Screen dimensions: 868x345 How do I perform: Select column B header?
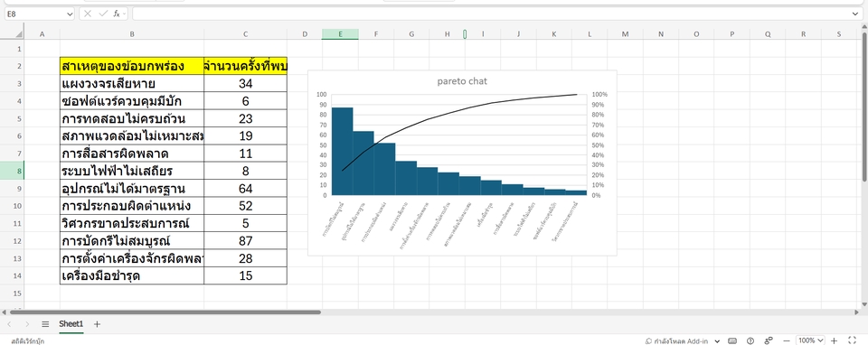(x=132, y=34)
